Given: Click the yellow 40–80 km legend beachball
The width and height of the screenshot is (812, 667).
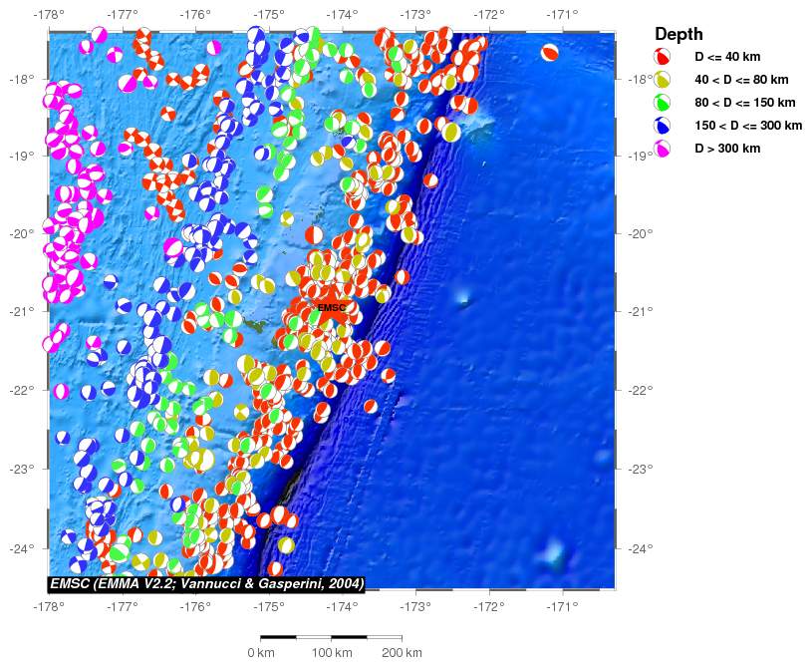Looking at the screenshot, I should click(x=662, y=80).
